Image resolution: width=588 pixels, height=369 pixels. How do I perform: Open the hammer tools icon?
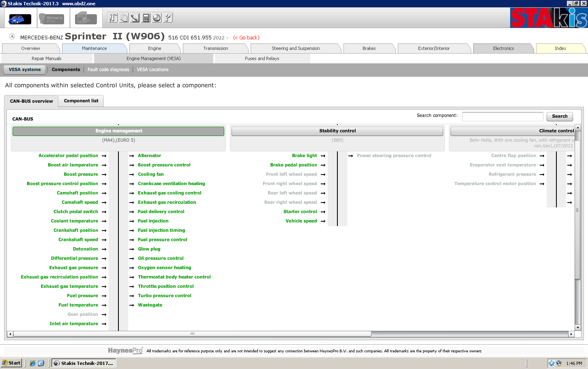coord(113,18)
